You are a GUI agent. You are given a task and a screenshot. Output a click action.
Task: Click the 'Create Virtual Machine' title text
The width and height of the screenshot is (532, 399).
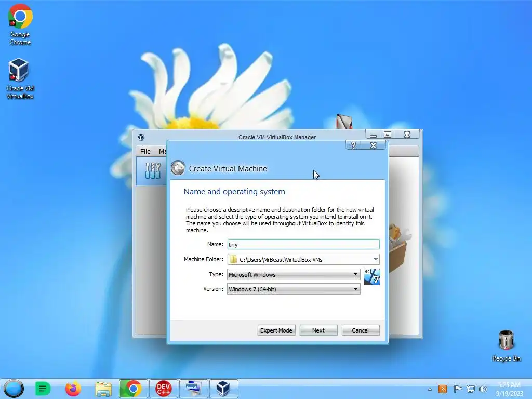pyautogui.click(x=228, y=169)
